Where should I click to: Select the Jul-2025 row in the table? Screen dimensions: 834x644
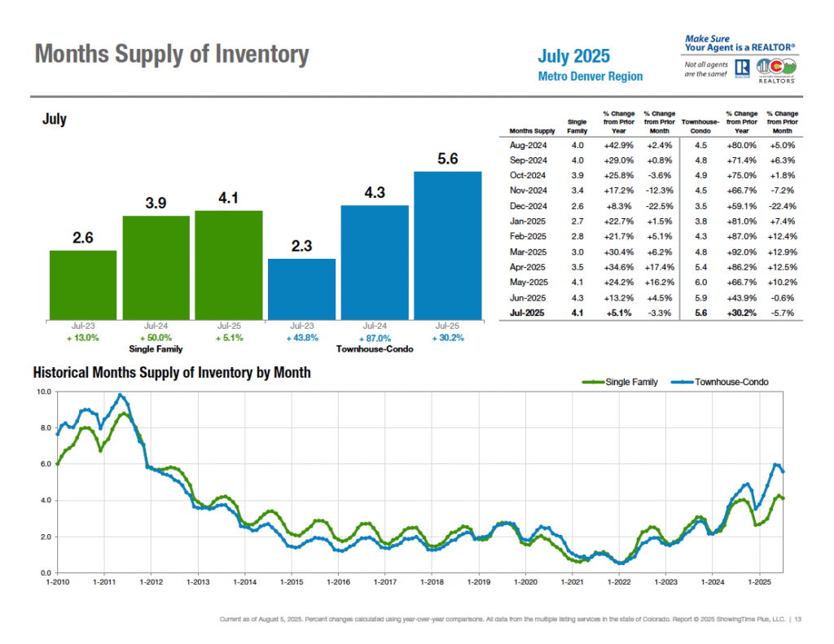coord(652,313)
